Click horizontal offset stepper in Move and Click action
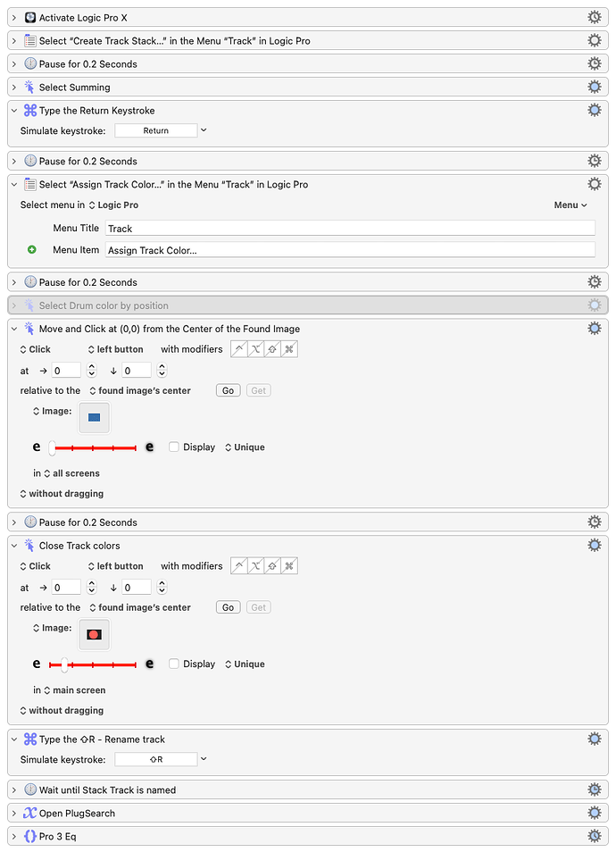 tap(92, 371)
